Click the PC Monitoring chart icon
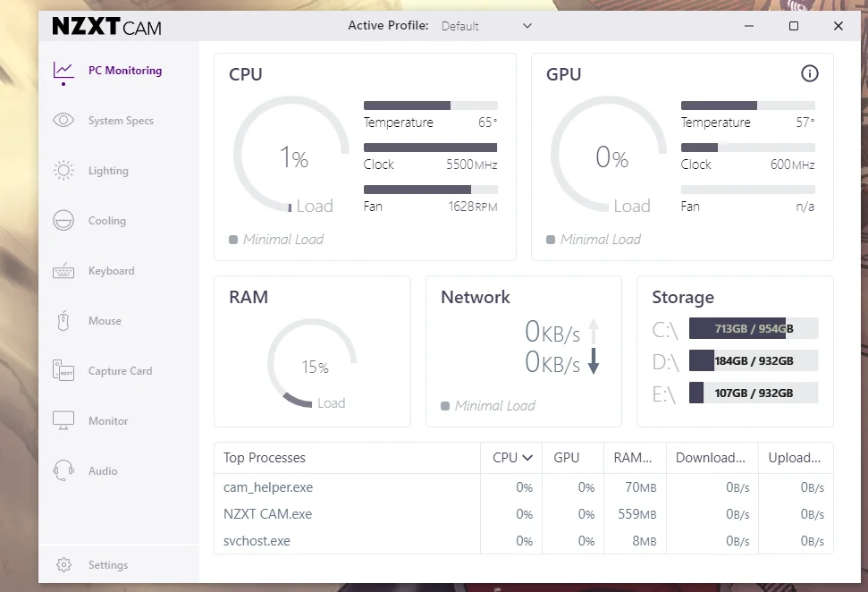Screen dimensions: 868x592 coord(63,71)
